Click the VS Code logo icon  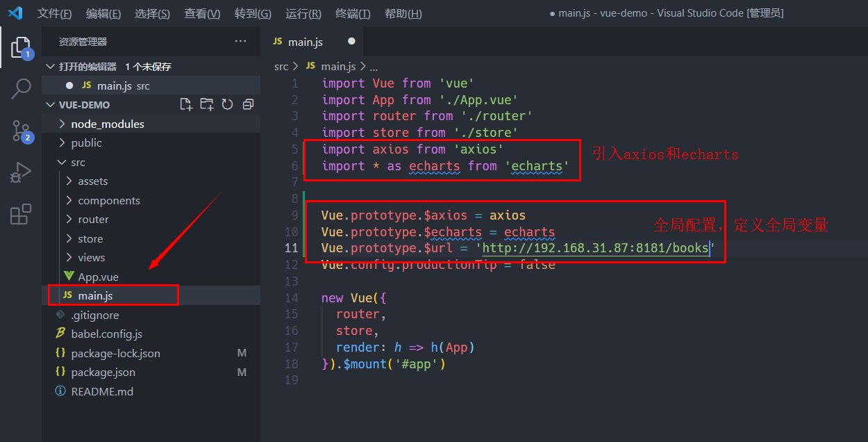pyautogui.click(x=15, y=13)
